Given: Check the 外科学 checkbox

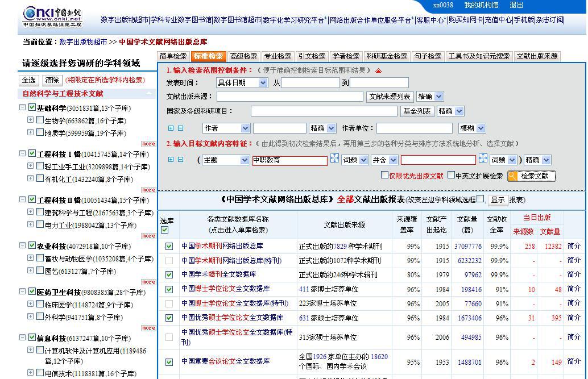Looking at the screenshot, I should pyautogui.click(x=40, y=316).
